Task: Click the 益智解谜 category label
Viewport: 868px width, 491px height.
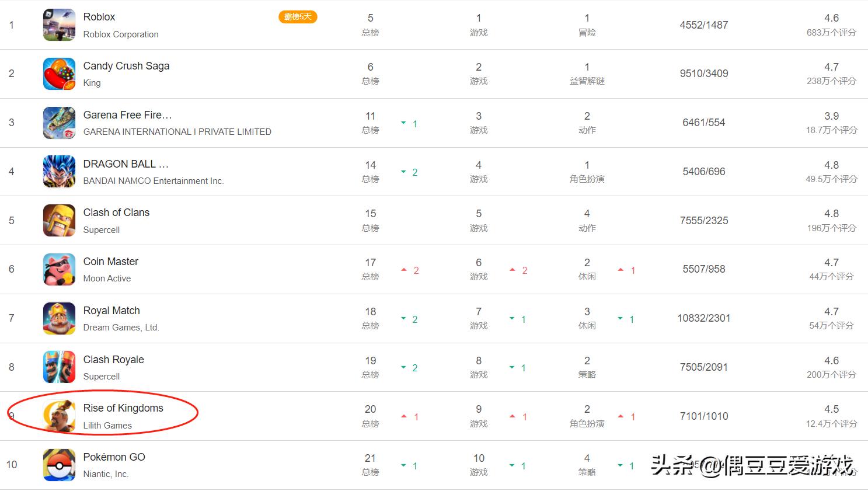Action: pyautogui.click(x=587, y=81)
